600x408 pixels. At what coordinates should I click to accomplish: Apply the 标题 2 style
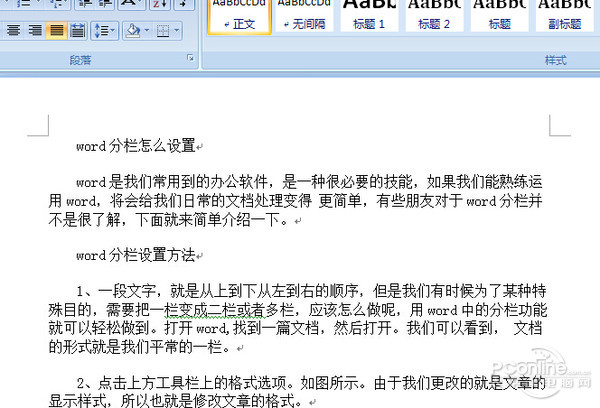pos(434,16)
